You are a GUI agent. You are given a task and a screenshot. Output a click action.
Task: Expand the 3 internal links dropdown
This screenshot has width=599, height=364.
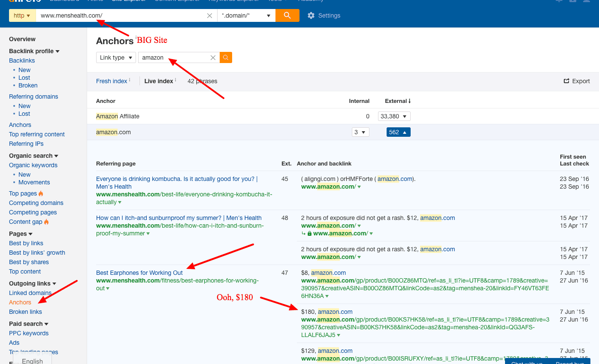360,132
